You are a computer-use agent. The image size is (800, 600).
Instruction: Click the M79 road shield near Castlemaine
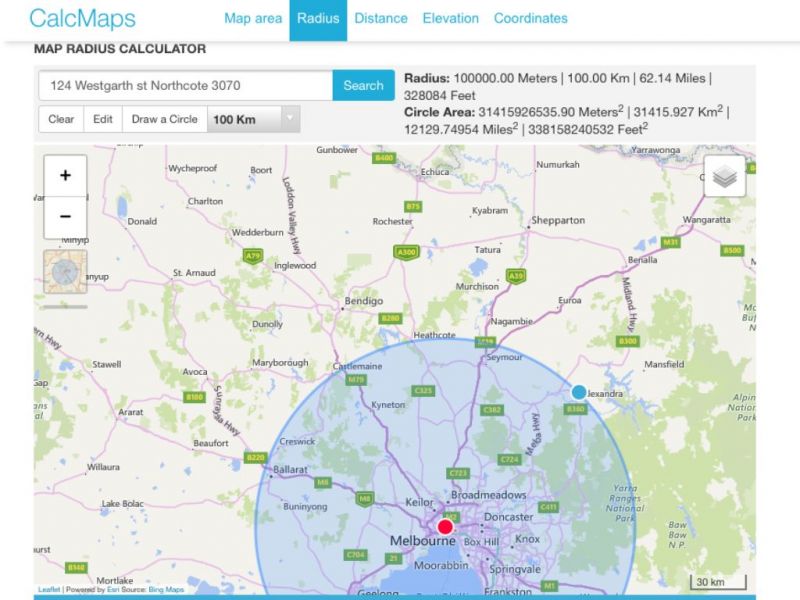[356, 380]
